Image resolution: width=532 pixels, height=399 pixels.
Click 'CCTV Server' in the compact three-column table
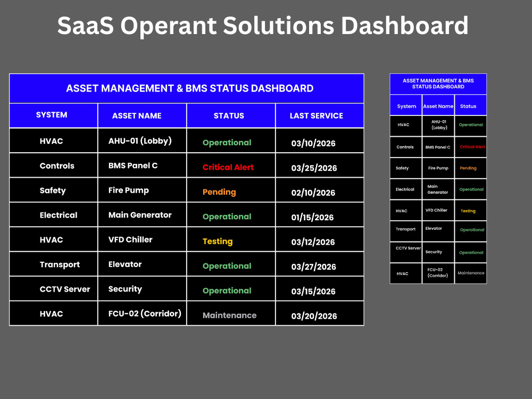408,248
